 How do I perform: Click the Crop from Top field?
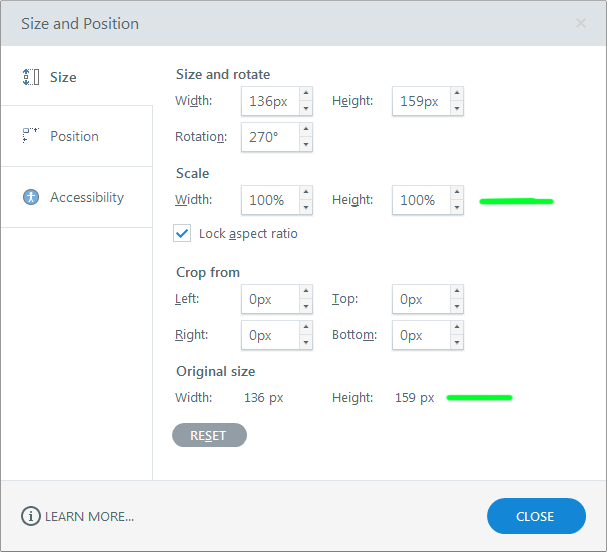point(420,299)
